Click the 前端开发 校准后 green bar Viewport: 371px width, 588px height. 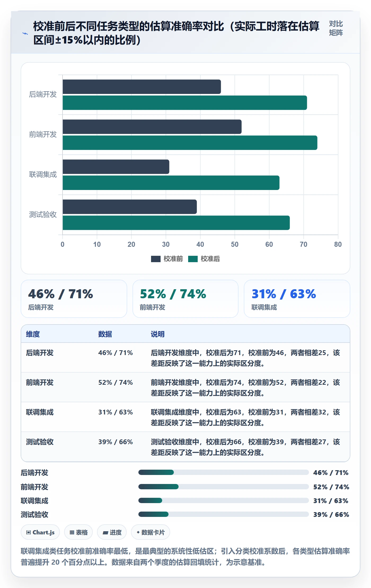(190, 143)
